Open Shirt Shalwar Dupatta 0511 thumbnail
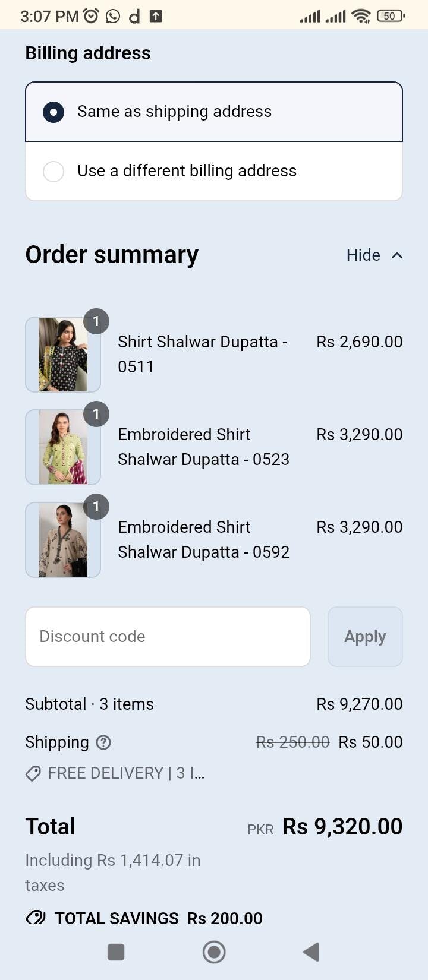Screen dimensions: 428x980 [63, 355]
